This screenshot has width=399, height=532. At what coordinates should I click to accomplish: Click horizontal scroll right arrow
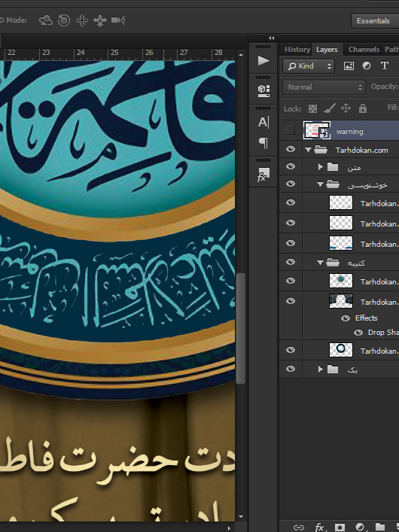pos(229,528)
